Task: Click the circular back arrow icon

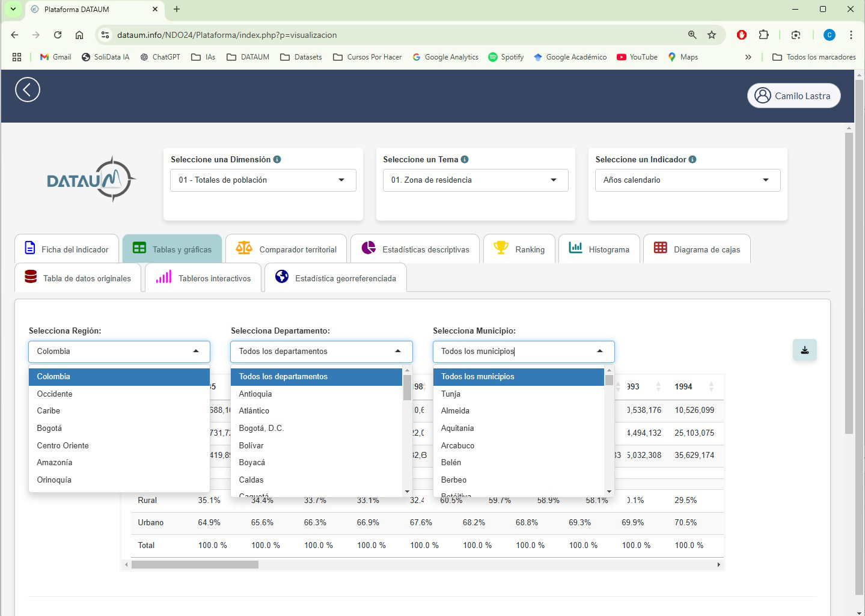Action: 28,90
